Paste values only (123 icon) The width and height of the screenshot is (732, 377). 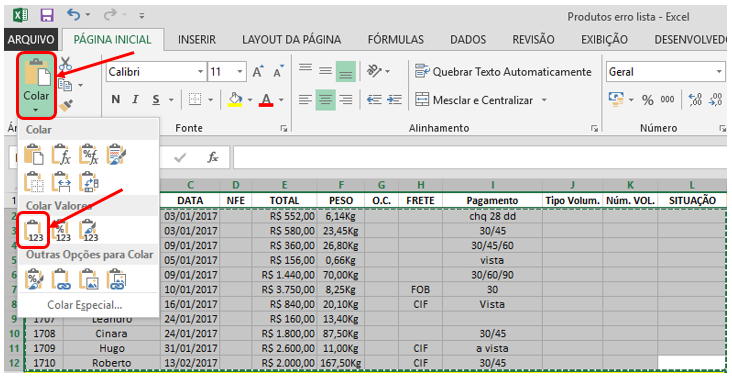pyautogui.click(x=34, y=230)
